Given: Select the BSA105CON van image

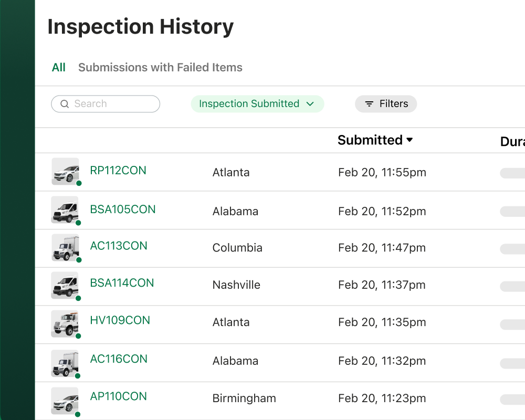Looking at the screenshot, I should point(65,209).
